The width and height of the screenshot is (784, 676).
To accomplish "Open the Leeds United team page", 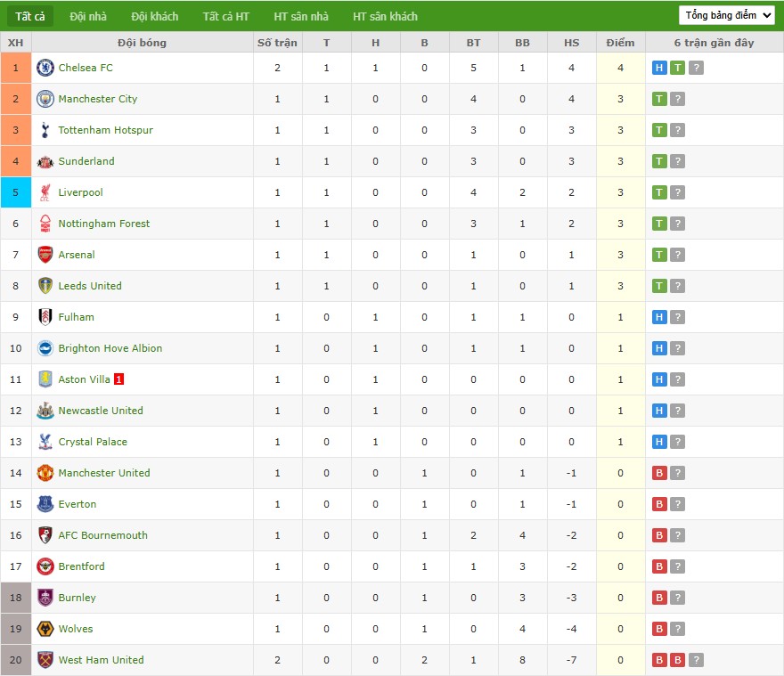I will tap(90, 286).
